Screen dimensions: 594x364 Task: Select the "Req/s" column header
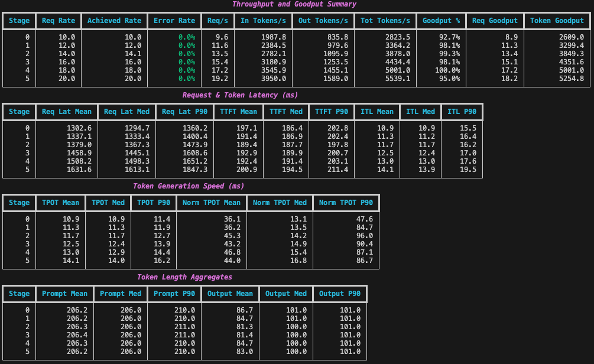click(x=218, y=21)
